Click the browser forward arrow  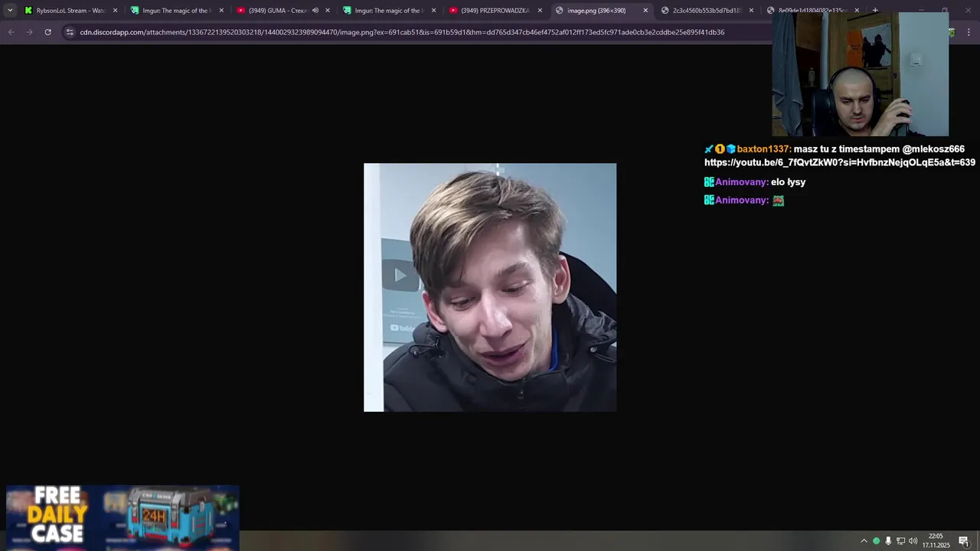29,32
